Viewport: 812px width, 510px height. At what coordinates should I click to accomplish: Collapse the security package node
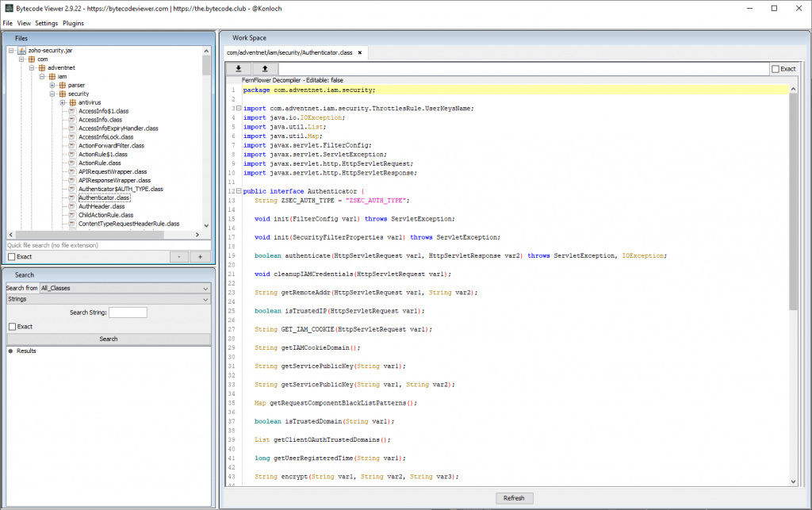[x=52, y=94]
